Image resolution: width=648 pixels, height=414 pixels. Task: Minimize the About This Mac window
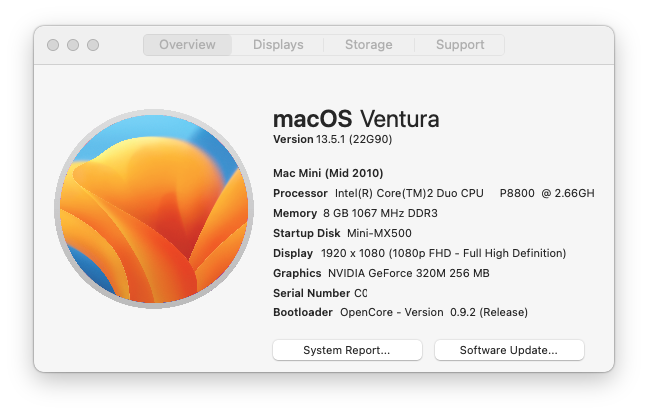(x=73, y=45)
